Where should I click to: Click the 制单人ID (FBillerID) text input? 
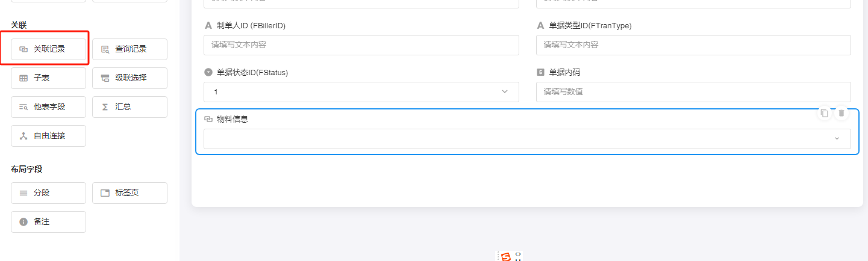coord(361,45)
